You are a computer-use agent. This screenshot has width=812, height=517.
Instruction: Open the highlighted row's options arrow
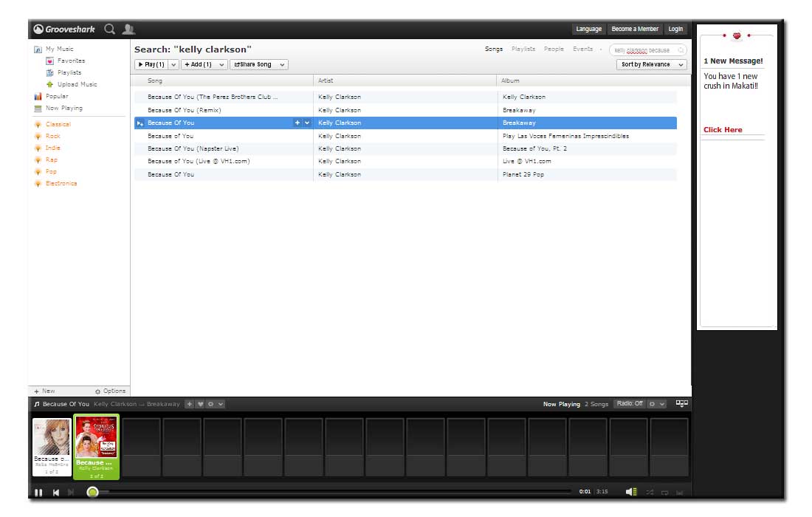click(x=307, y=123)
